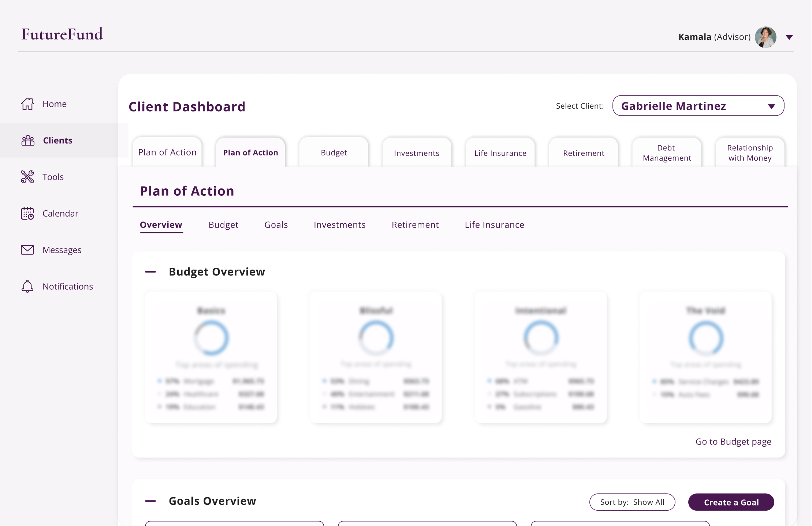Click the Client Dashboard heading
This screenshot has width=812, height=526.
click(187, 107)
